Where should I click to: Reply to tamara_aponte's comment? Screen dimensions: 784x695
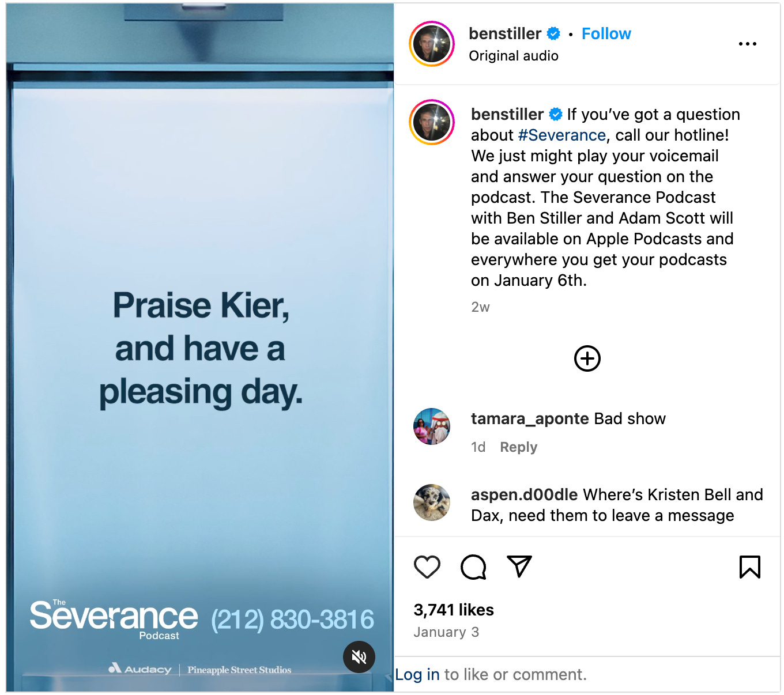click(x=518, y=447)
